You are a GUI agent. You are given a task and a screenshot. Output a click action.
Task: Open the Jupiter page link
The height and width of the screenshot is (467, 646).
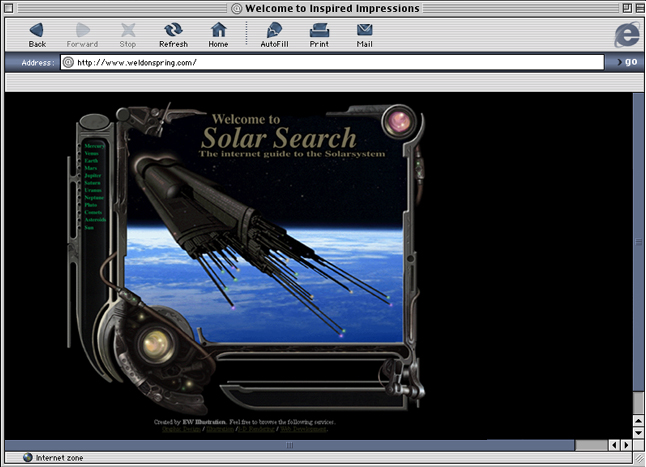(94, 175)
